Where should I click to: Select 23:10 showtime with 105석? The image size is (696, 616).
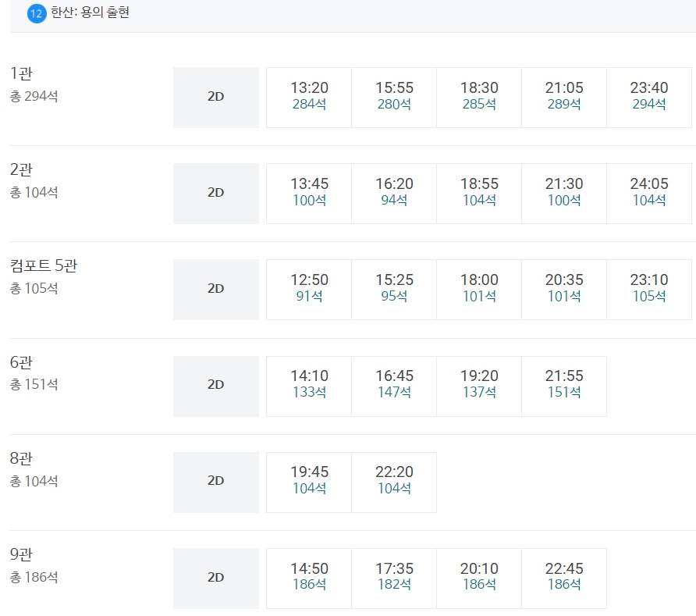pyautogui.click(x=649, y=290)
